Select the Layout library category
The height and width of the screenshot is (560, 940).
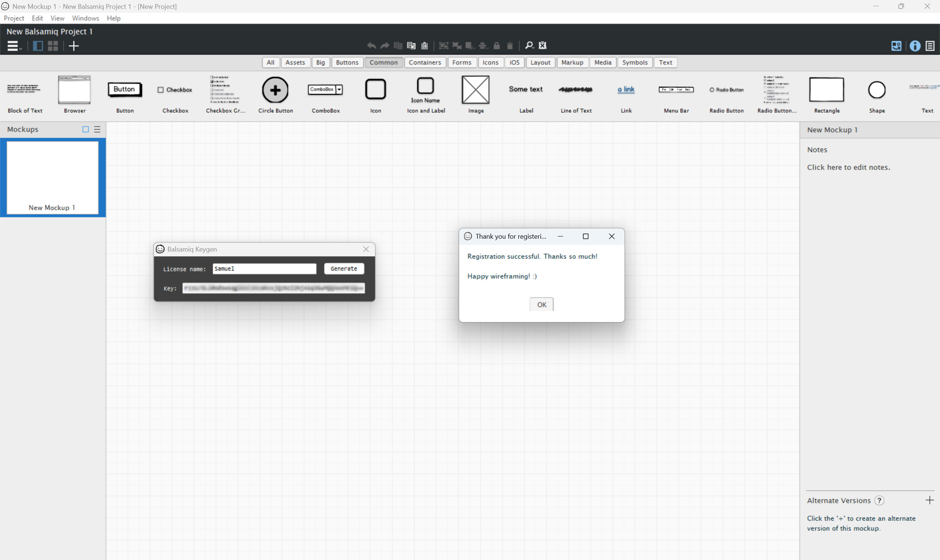point(540,62)
